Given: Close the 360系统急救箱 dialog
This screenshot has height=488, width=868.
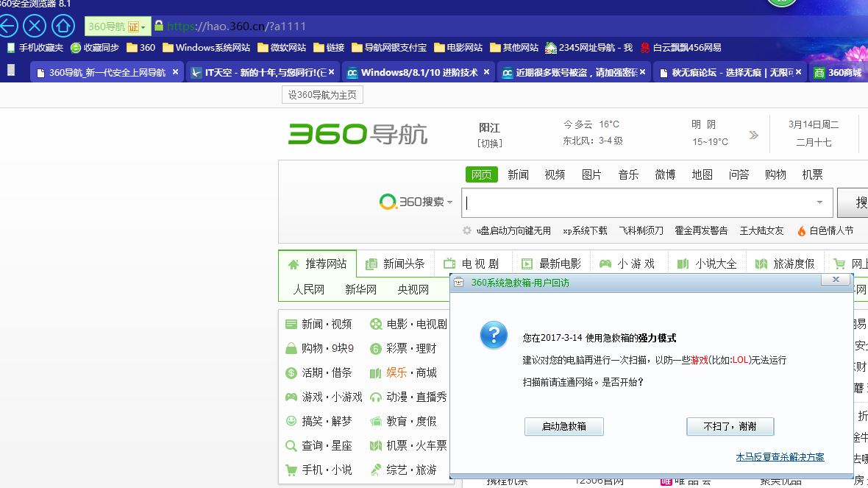Looking at the screenshot, I should [x=836, y=280].
